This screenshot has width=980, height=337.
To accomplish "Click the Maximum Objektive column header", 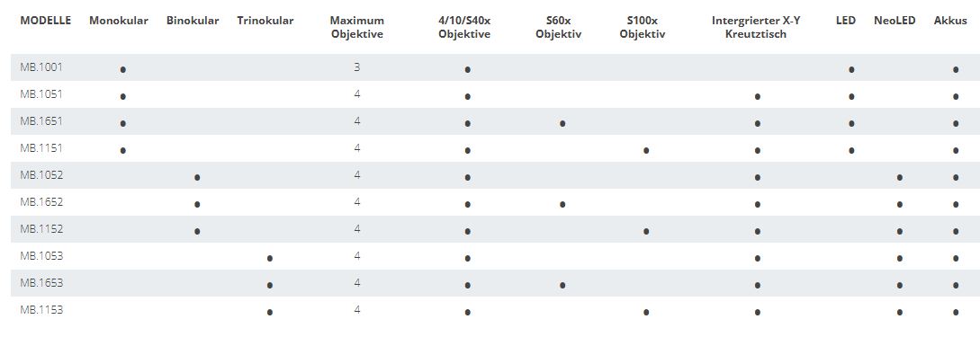I will [357, 28].
